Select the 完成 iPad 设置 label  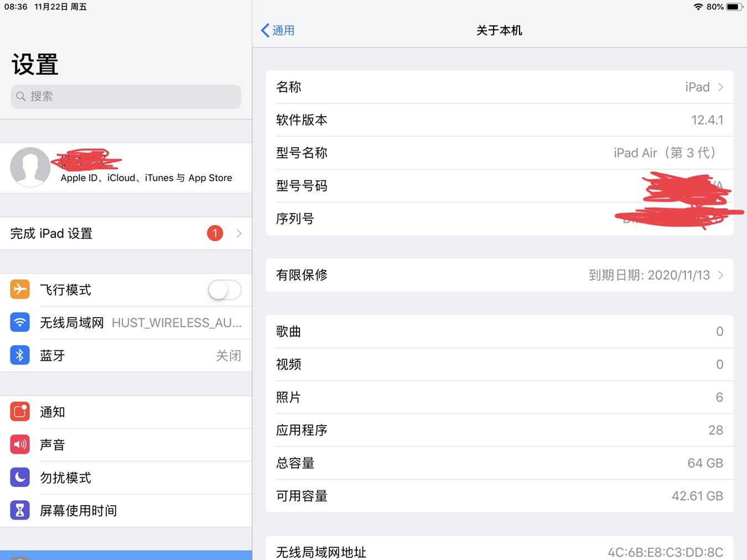point(51,234)
